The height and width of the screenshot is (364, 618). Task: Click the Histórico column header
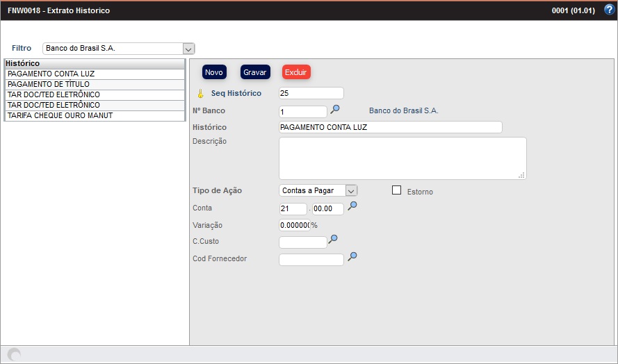pyautogui.click(x=94, y=63)
